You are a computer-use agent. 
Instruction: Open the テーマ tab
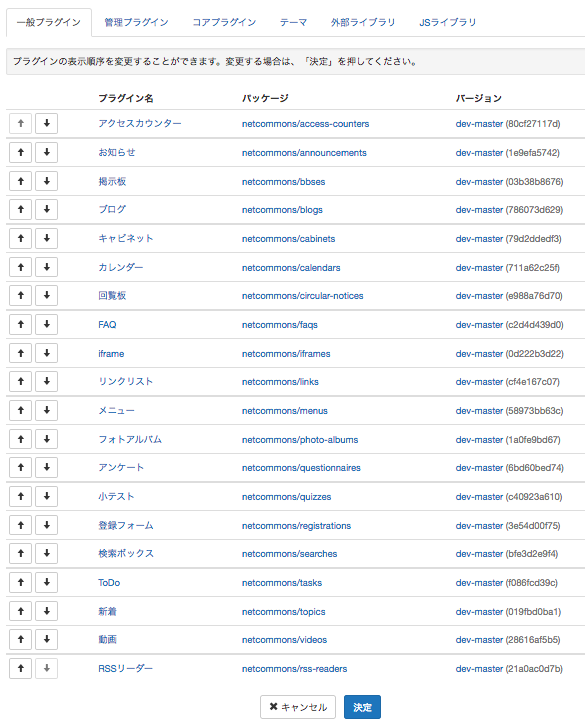pos(293,22)
